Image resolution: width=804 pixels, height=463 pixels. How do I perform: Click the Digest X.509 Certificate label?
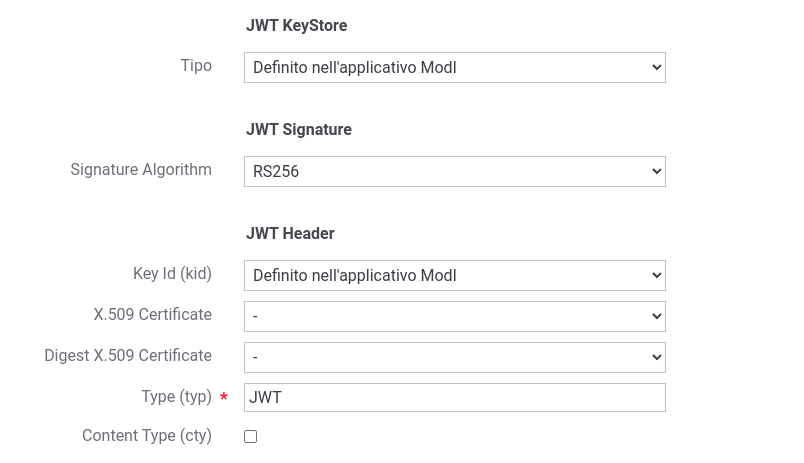click(128, 355)
